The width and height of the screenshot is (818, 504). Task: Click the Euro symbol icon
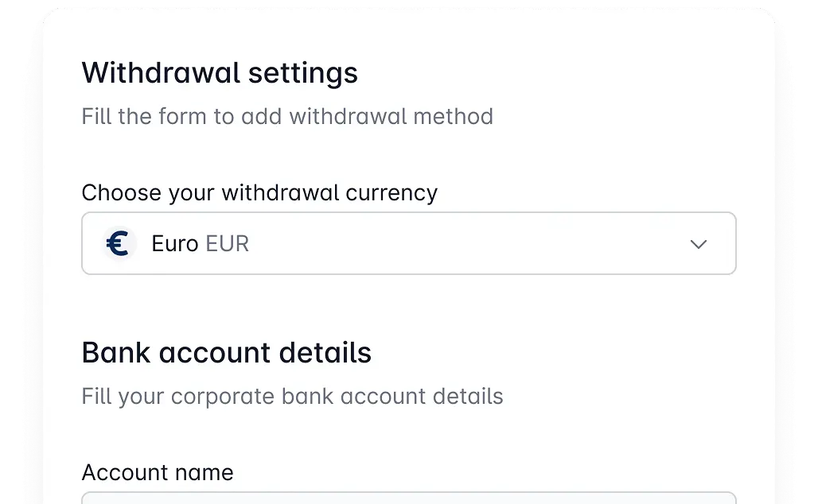click(x=118, y=244)
